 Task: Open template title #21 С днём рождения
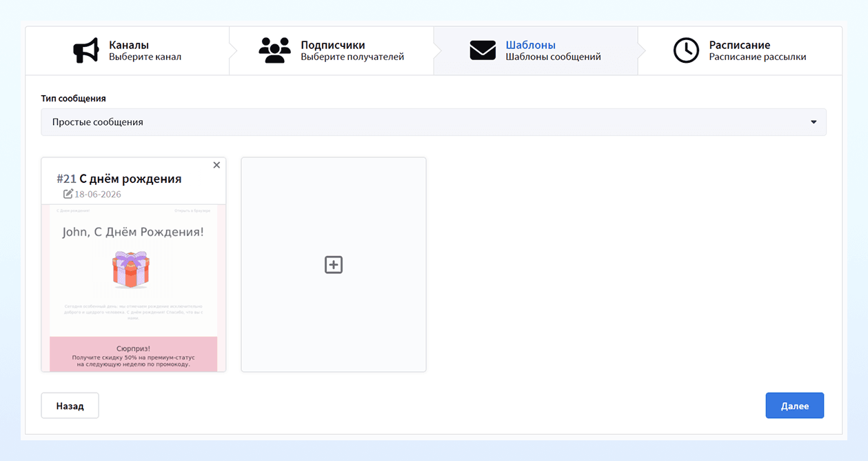coord(119,179)
